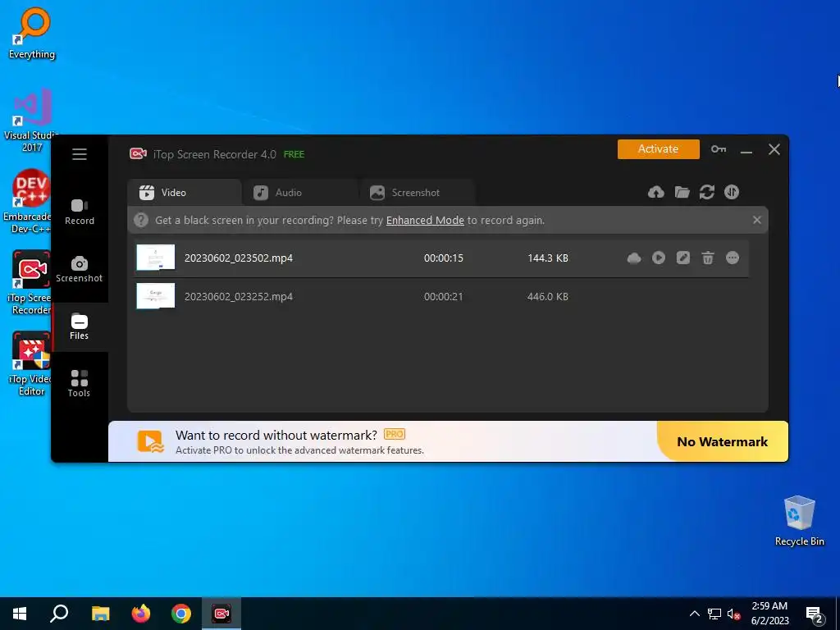The height and width of the screenshot is (630, 840).
Task: Open the Visual Studio 2017 desktop shortcut
Action: click(x=32, y=120)
